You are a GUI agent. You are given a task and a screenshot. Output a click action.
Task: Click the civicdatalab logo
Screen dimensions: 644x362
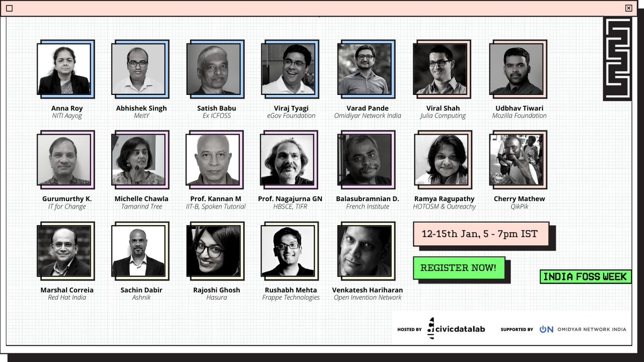pos(456,329)
